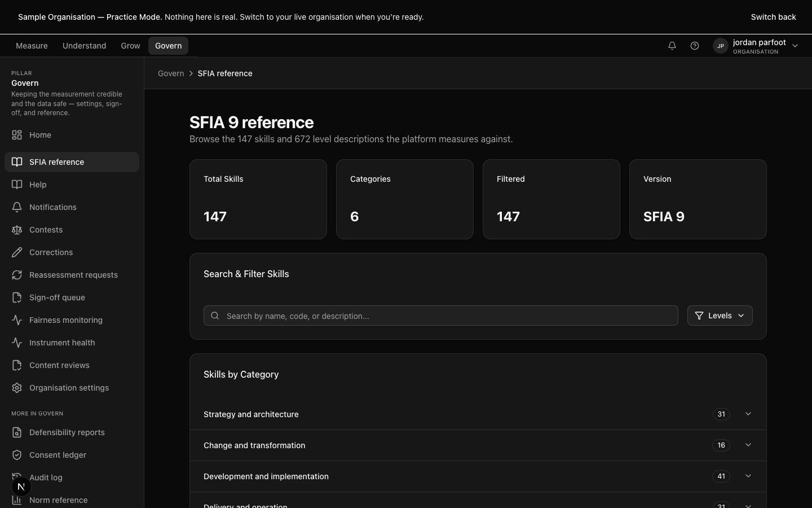Click the skill search input field

coord(440,316)
